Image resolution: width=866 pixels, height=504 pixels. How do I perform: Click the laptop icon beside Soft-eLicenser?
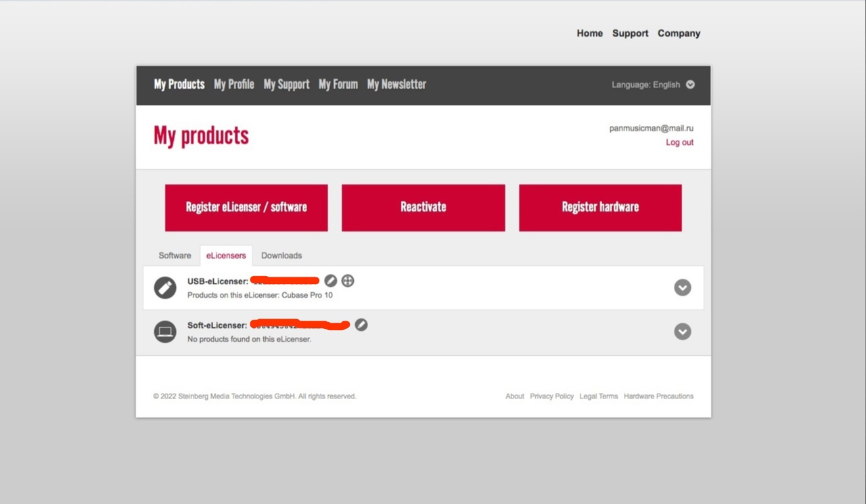[165, 331]
